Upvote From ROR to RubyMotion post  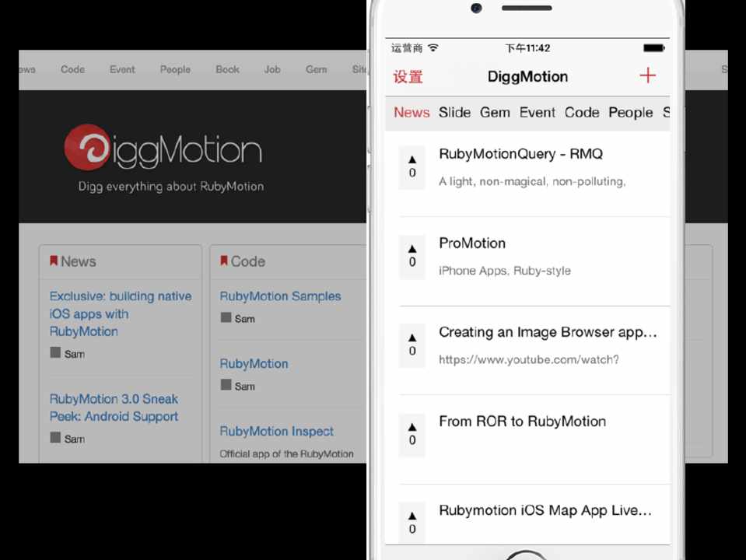tap(412, 434)
